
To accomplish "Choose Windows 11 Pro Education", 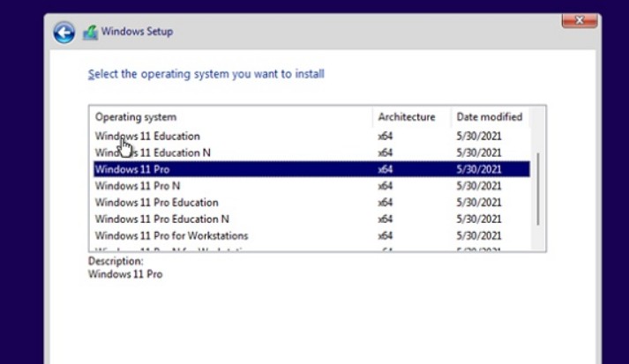I will (311, 203).
